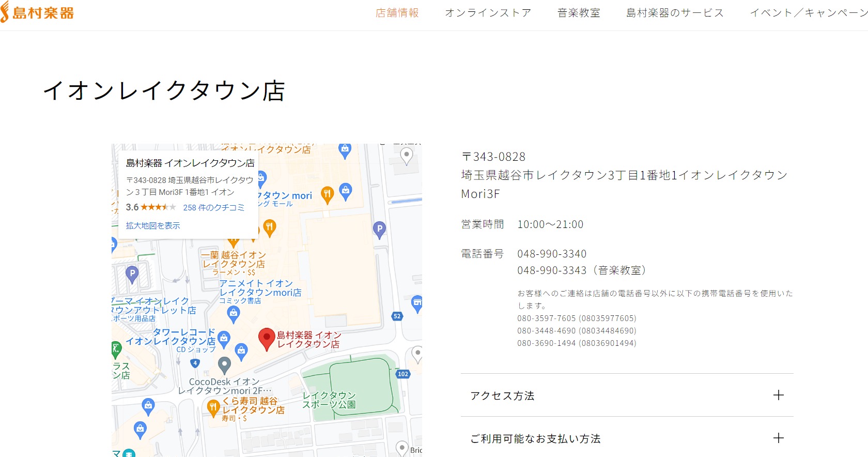Click the イオンレイクタウン店 page heading
Screen dimensions: 868x457
click(x=164, y=90)
